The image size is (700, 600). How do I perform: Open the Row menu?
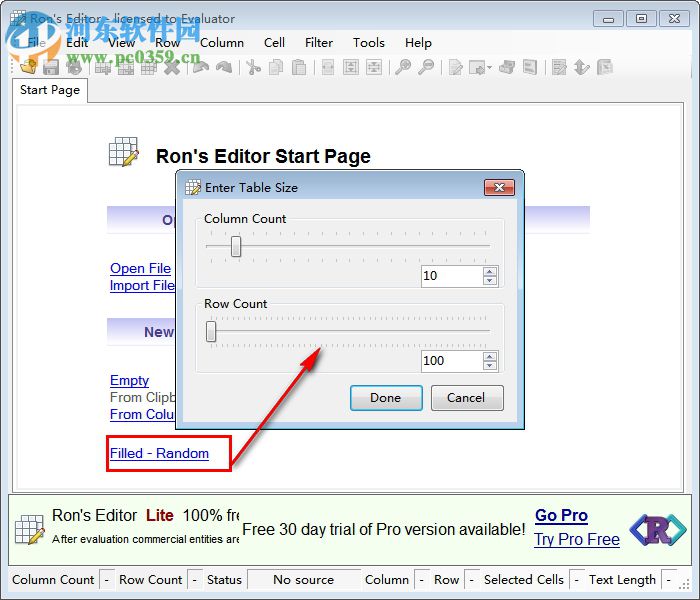(x=167, y=43)
